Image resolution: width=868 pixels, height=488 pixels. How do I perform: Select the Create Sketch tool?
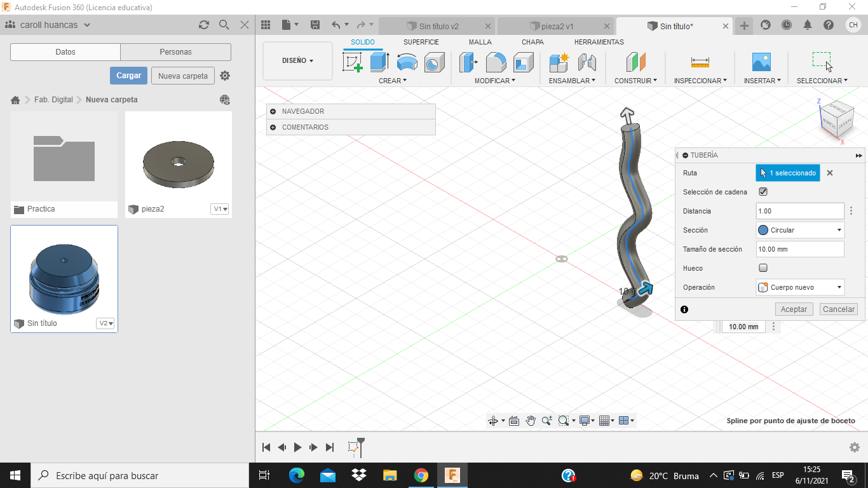[353, 62]
